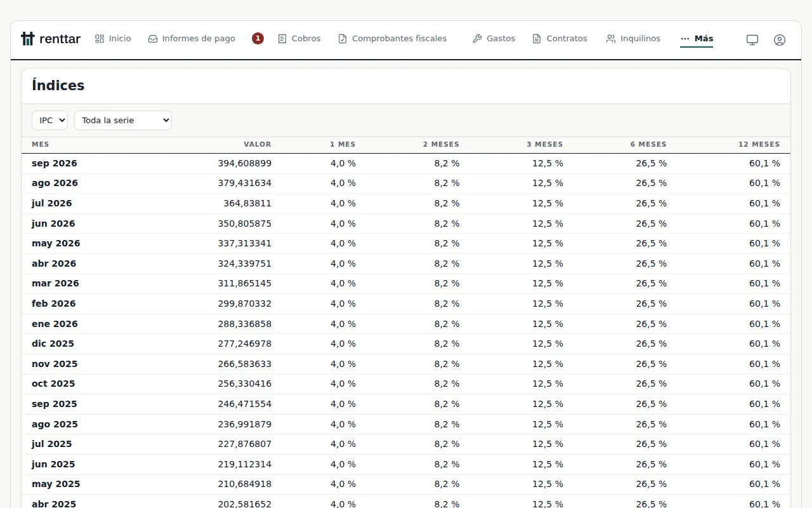
Task: Click the value 277,246978
Action: (x=245, y=344)
